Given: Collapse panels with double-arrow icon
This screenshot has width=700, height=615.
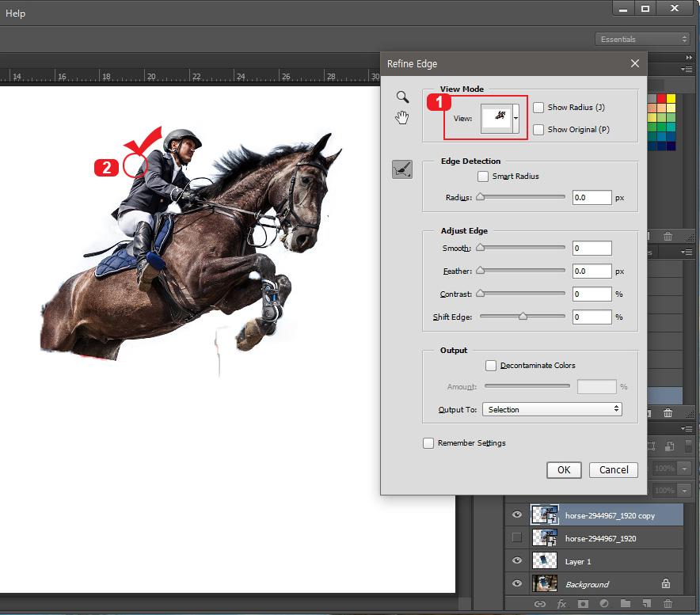Looking at the screenshot, I should click(x=689, y=57).
